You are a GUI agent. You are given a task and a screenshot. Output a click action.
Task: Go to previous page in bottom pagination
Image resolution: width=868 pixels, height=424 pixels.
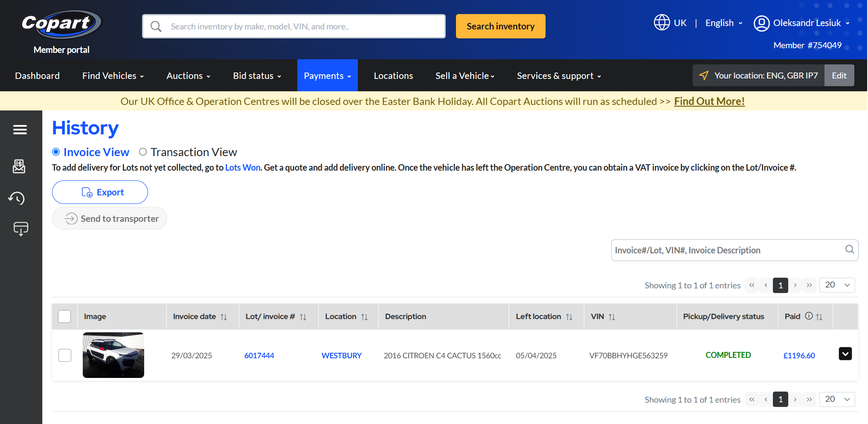(x=766, y=399)
